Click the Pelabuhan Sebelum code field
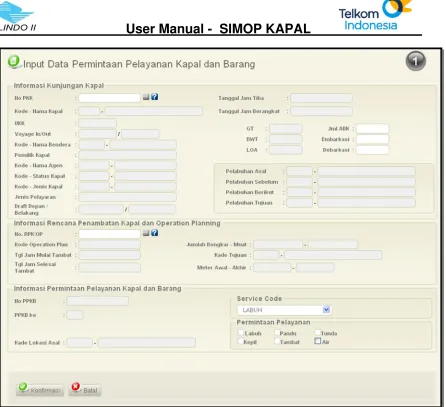The image size is (446, 407). click(x=300, y=182)
